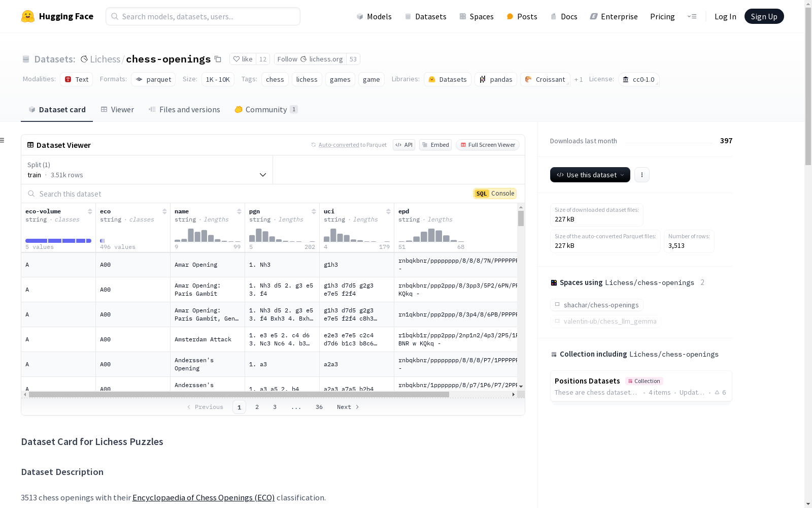Filter by the games tag
Viewport: 812px width, 508px height.
(340, 79)
